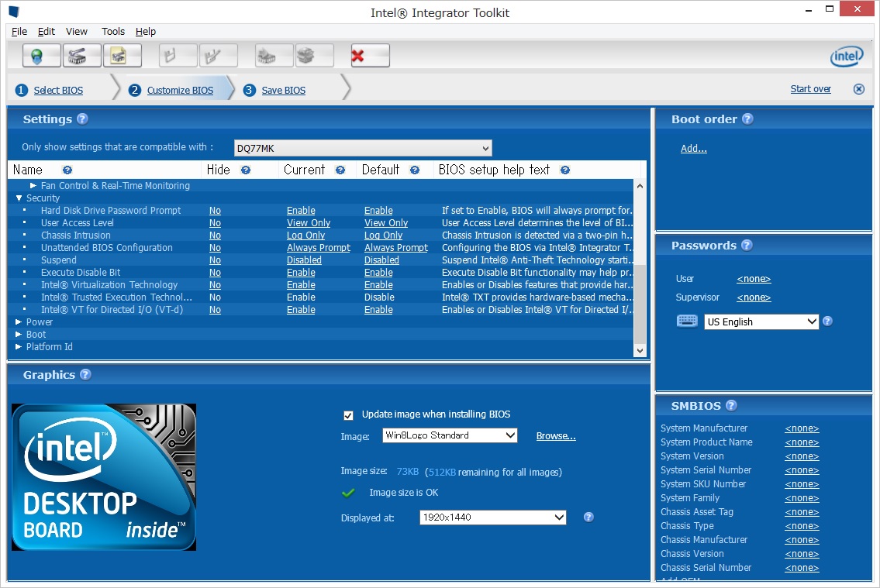This screenshot has height=588, width=880.
Task: Click the grayed-out package box button
Action: pos(314,56)
